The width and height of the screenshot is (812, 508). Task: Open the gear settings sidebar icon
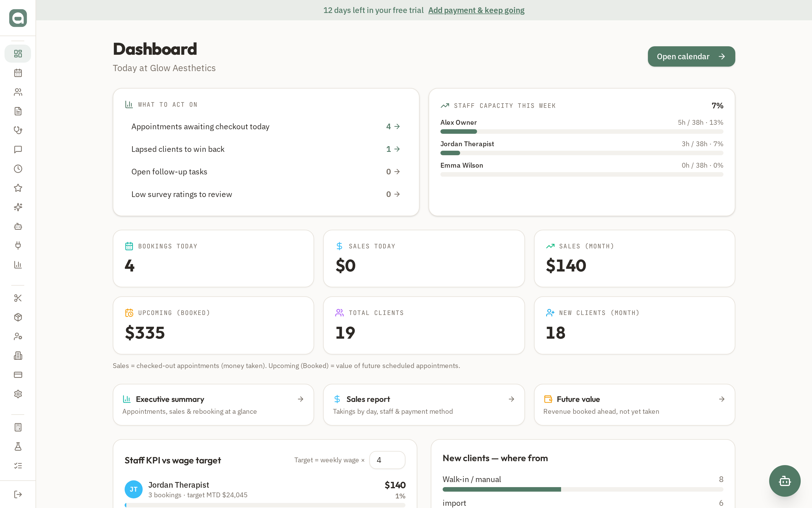click(x=18, y=394)
